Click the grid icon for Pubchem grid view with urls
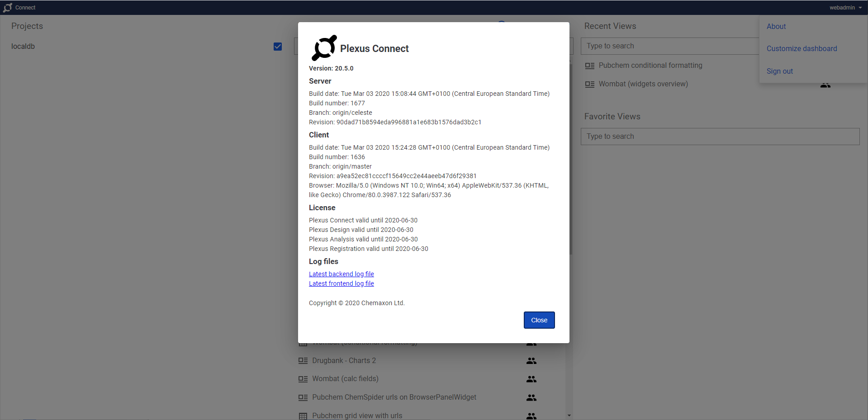868x420 pixels. tap(303, 416)
